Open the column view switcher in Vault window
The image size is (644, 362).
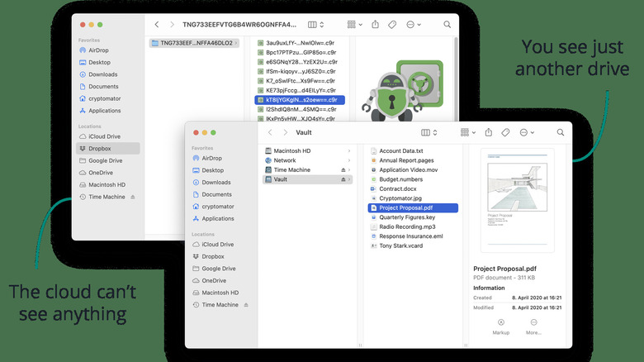click(430, 132)
